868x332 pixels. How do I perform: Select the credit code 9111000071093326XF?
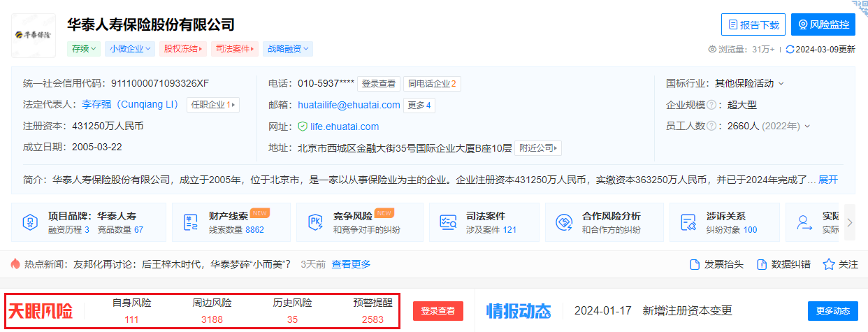tap(159, 83)
